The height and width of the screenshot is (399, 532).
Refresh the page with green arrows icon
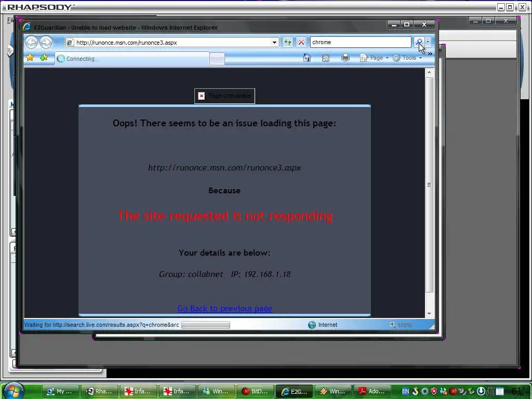pyautogui.click(x=287, y=42)
